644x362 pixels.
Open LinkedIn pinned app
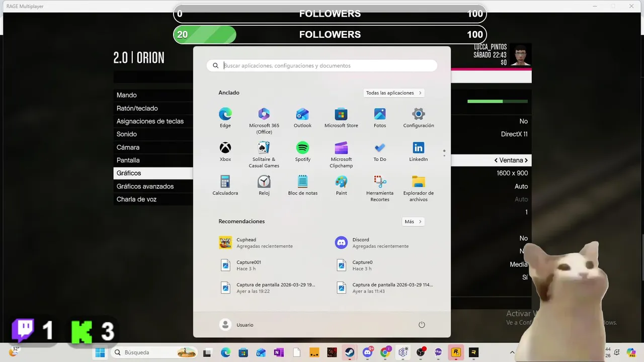click(419, 152)
